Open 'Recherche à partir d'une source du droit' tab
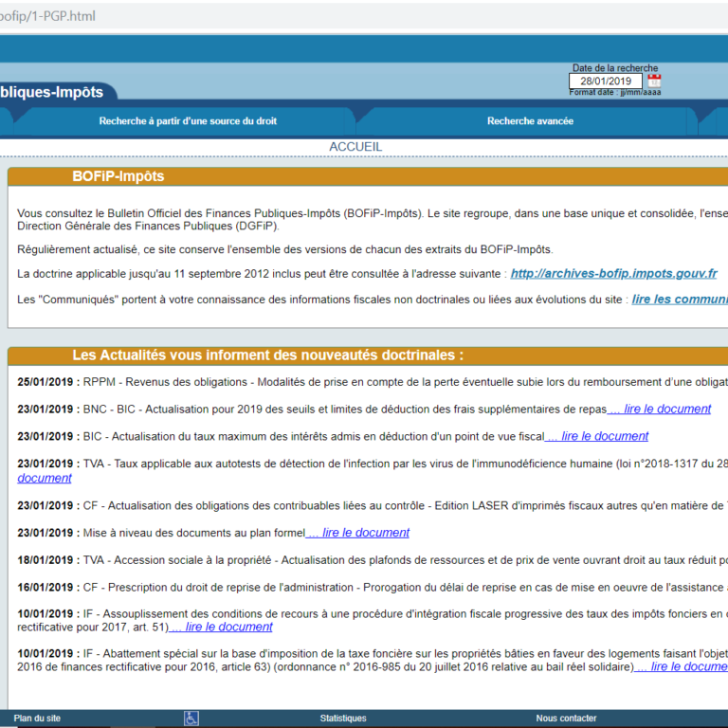The height and width of the screenshot is (728, 728). 188,121
